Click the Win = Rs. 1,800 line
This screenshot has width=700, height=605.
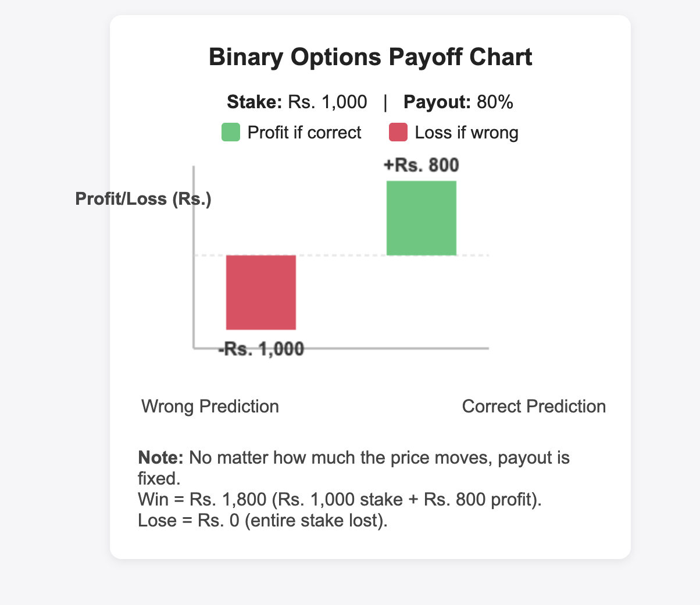coord(340,500)
